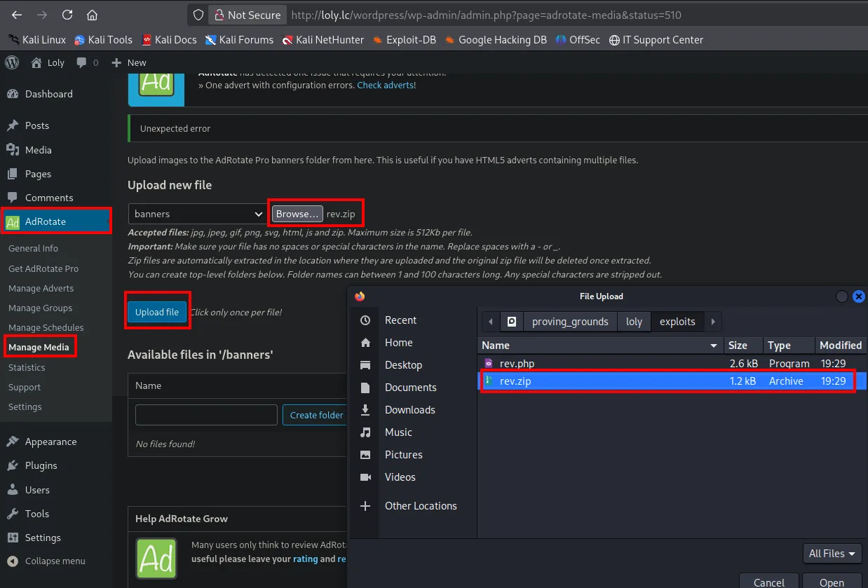868x588 pixels.
Task: Open the IT Support Center bookmark
Action: tap(656, 40)
